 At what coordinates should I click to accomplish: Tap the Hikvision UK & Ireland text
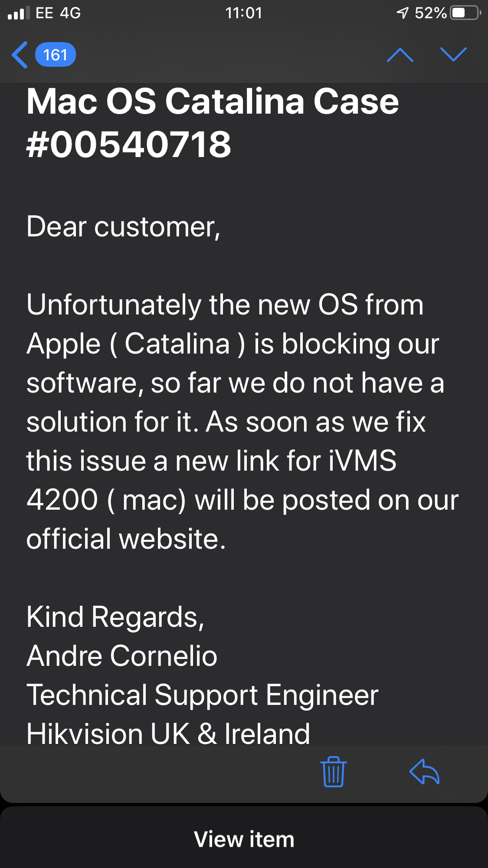(168, 734)
